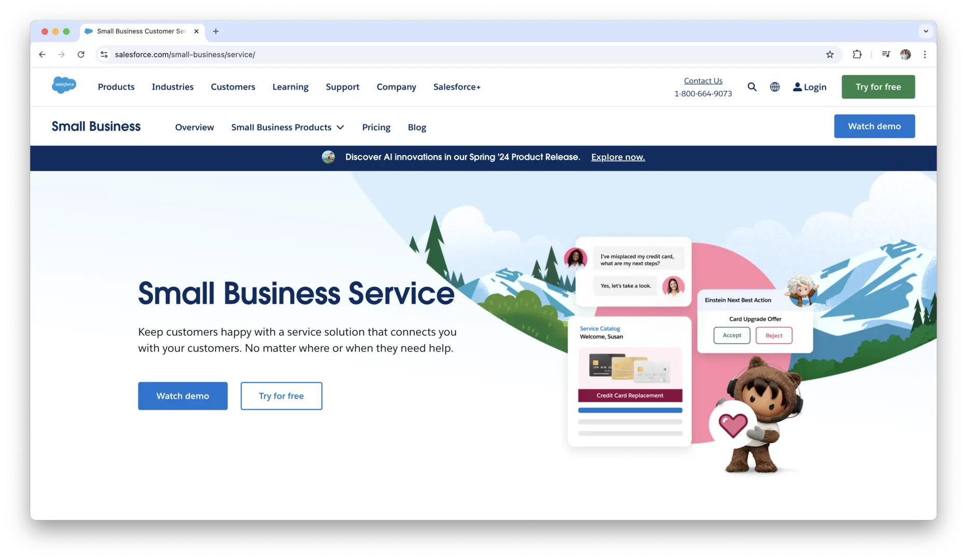The image size is (967, 560).
Task: Open the Blog link
Action: tap(417, 127)
